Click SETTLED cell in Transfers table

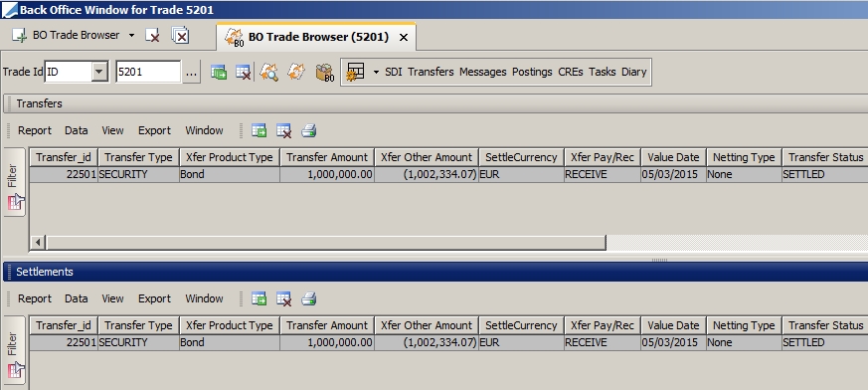[825, 174]
